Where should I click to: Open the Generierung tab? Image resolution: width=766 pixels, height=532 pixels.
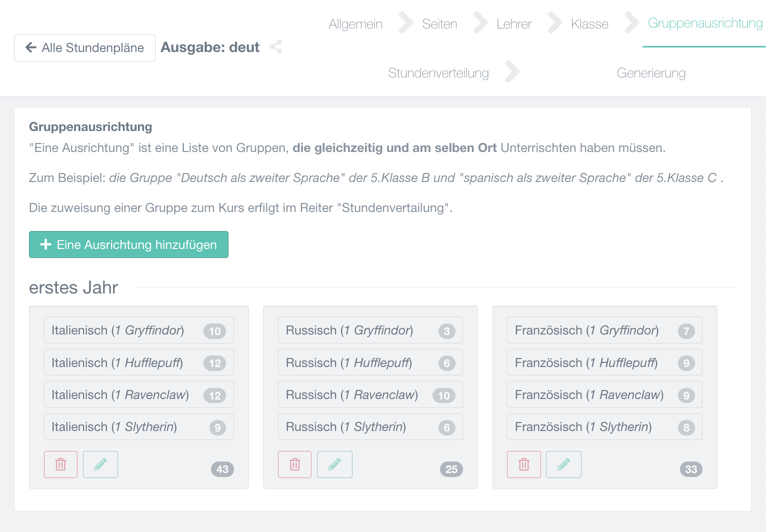651,73
